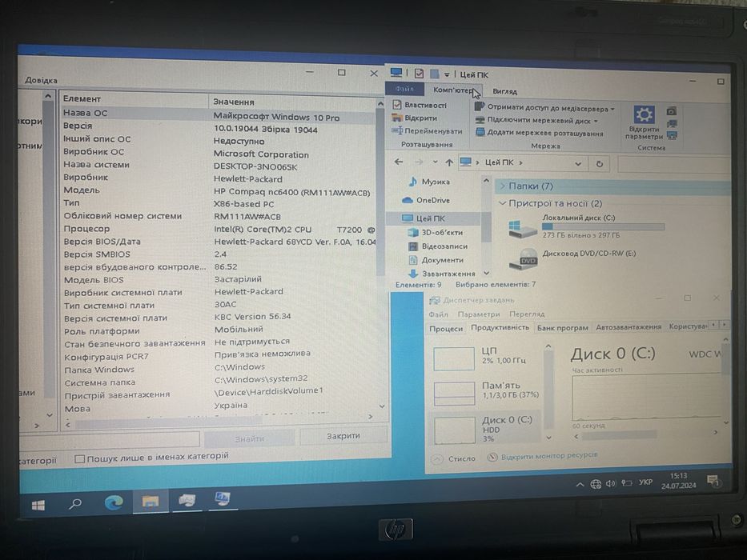Click the Закрити button in system info
This screenshot has width=747, height=560.
[343, 436]
